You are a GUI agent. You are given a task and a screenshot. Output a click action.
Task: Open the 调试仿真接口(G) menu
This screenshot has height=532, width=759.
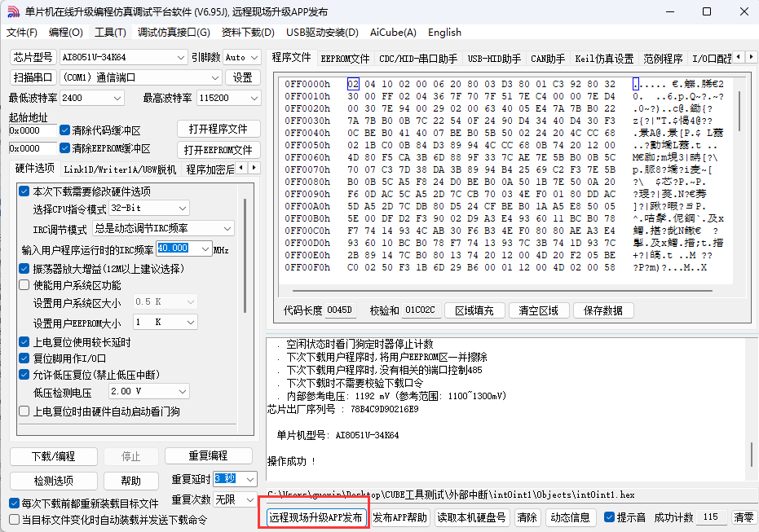174,33
